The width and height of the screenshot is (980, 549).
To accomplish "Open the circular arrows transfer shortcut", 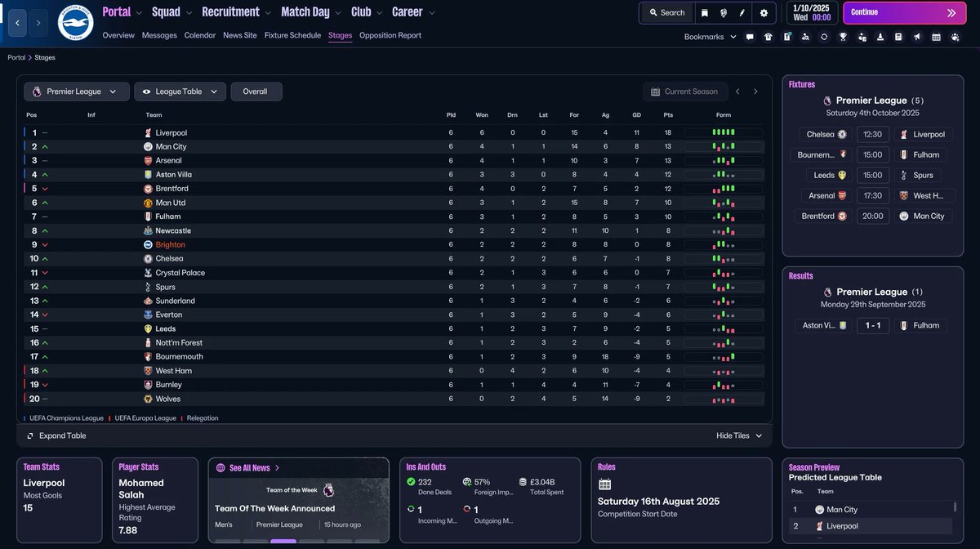I will tap(824, 37).
